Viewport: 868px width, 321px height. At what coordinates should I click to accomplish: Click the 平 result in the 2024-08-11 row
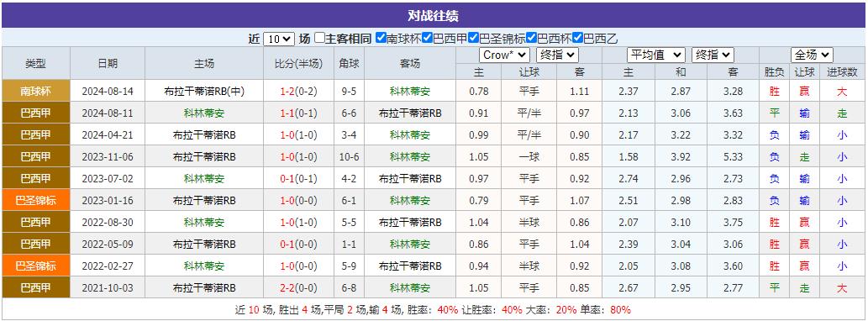coord(774,113)
